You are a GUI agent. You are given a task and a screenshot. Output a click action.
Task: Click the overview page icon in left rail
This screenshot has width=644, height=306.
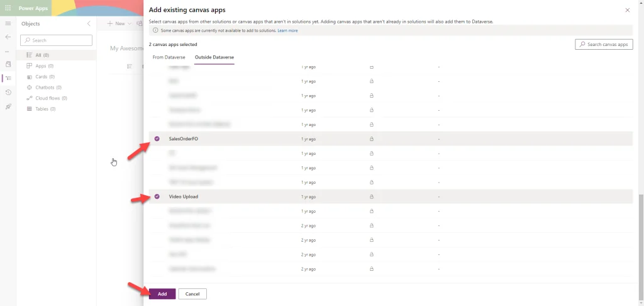coord(8,64)
